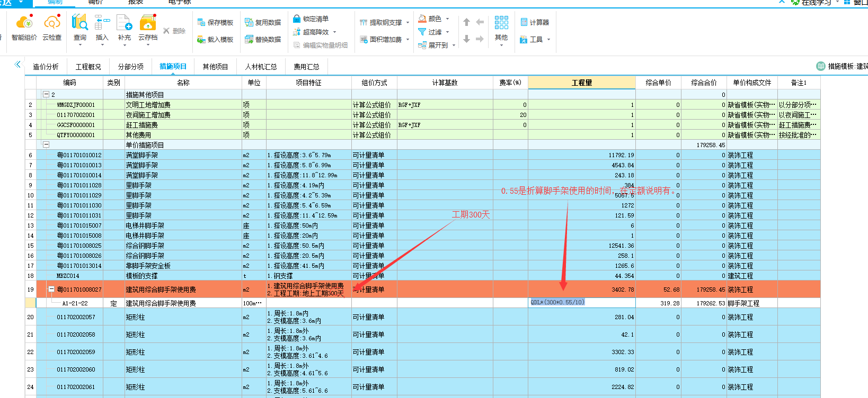This screenshot has width=868, height=398.
Task: Click quantity cell 12541.36
Action: 582,246
